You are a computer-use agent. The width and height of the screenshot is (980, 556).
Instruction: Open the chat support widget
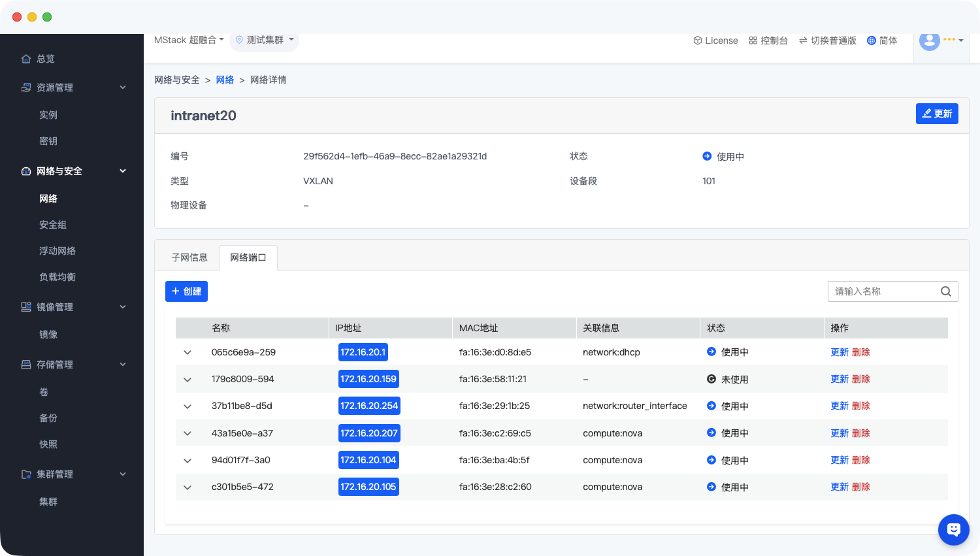pos(953,529)
